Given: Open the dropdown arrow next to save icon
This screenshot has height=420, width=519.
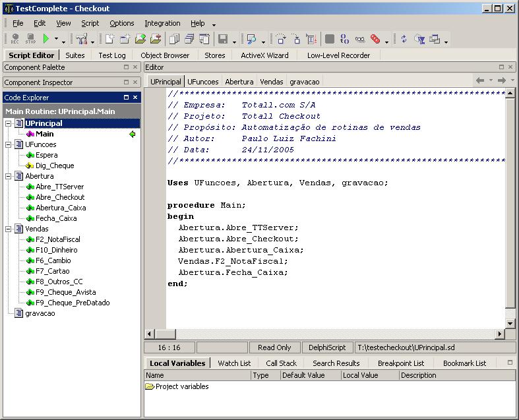Looking at the screenshot, I should [234, 42].
